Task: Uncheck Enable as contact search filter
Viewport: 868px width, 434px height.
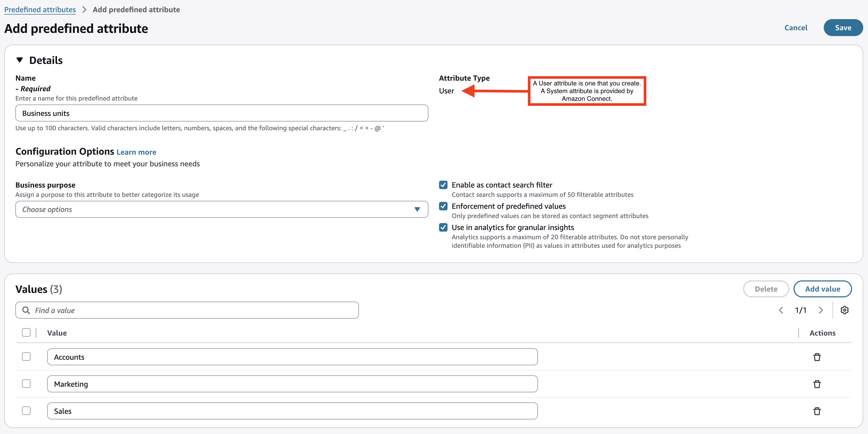Action: (x=443, y=185)
